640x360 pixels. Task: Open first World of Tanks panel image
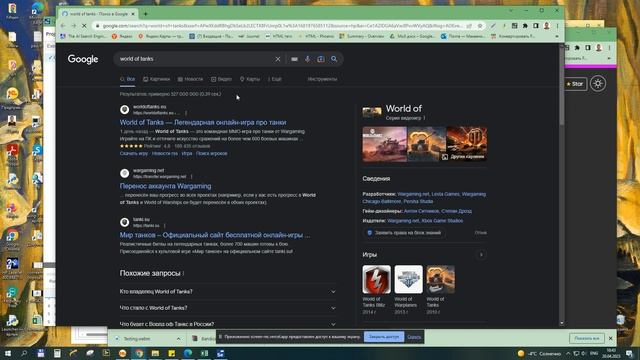click(x=384, y=144)
